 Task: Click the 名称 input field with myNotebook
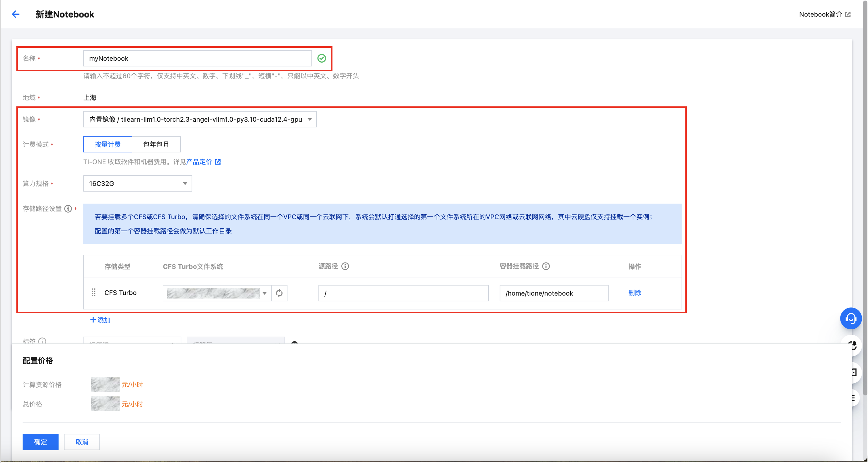(x=197, y=58)
